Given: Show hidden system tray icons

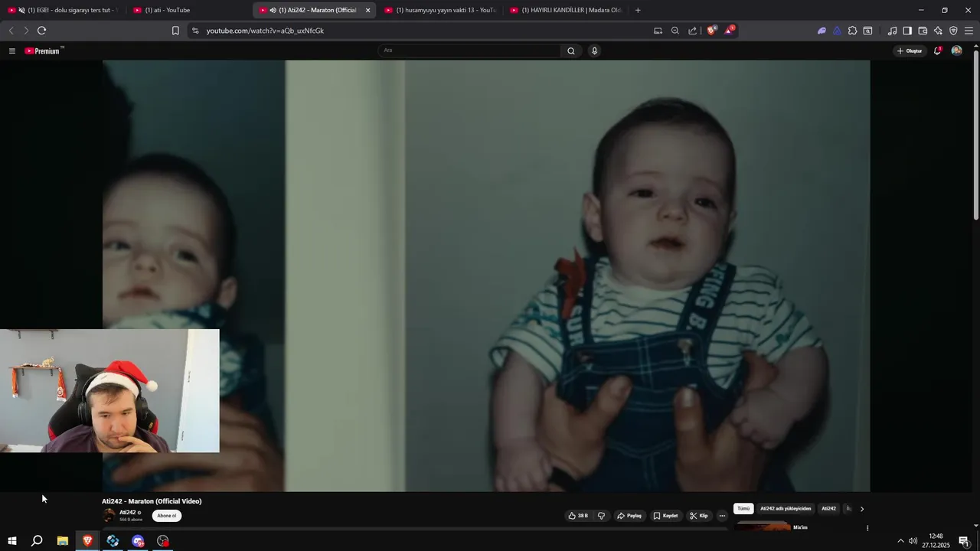Looking at the screenshot, I should 900,541.
